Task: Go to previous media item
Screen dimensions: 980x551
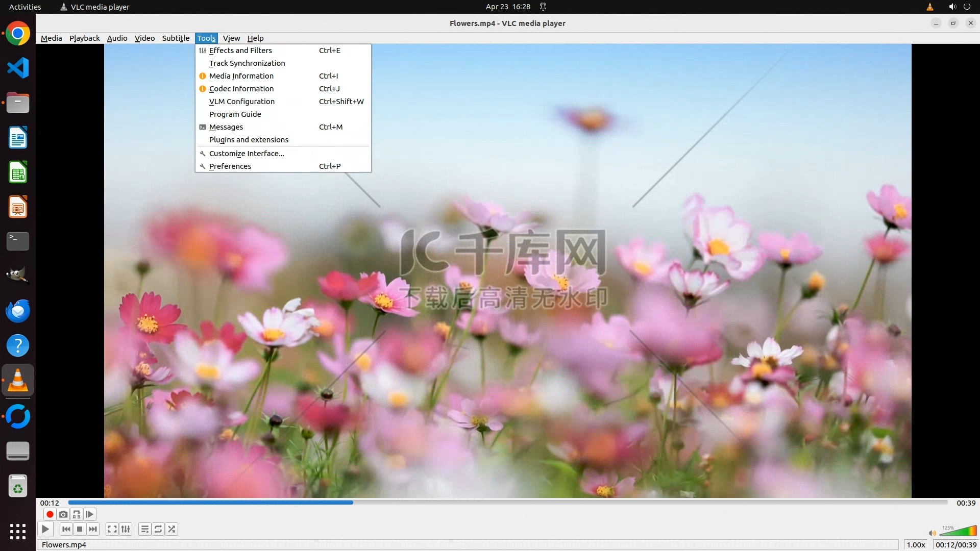Action: coord(66,529)
